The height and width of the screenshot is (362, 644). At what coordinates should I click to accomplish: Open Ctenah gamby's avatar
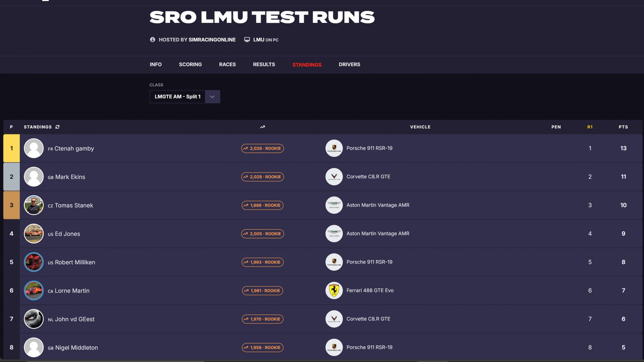pos(34,148)
